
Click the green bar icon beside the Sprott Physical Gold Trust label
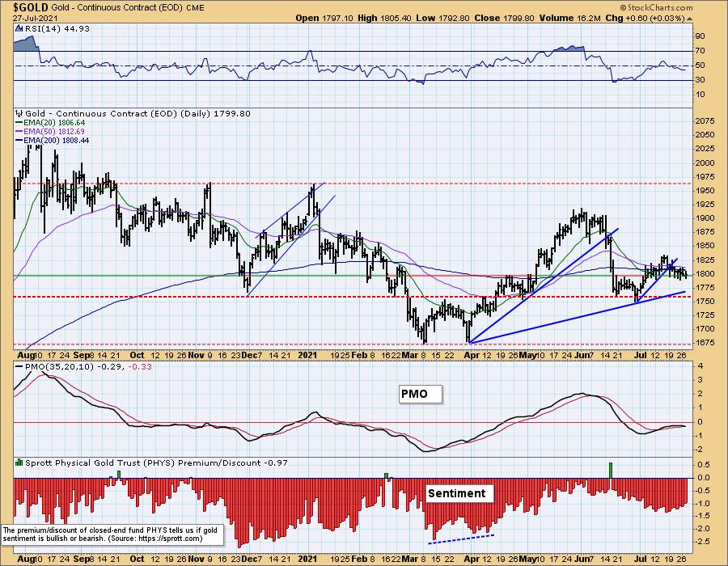[19, 463]
